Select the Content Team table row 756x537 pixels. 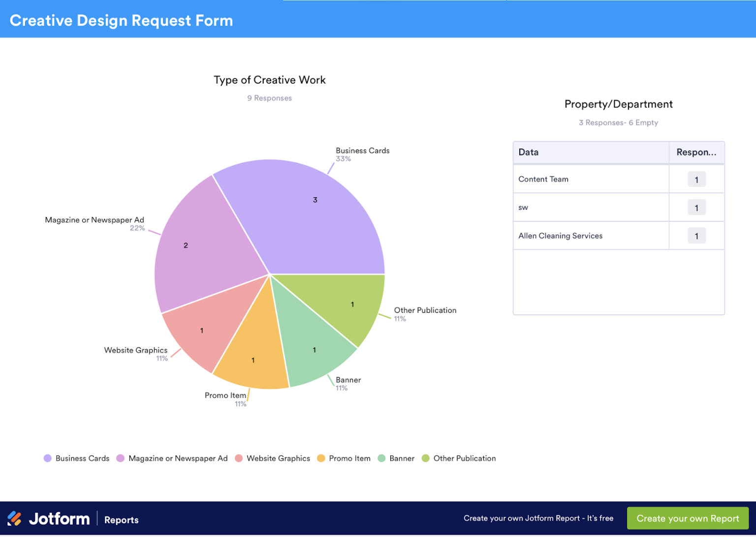[543, 179]
